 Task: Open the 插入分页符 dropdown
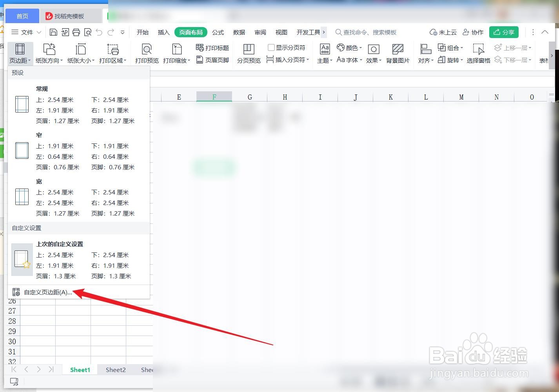click(288, 60)
